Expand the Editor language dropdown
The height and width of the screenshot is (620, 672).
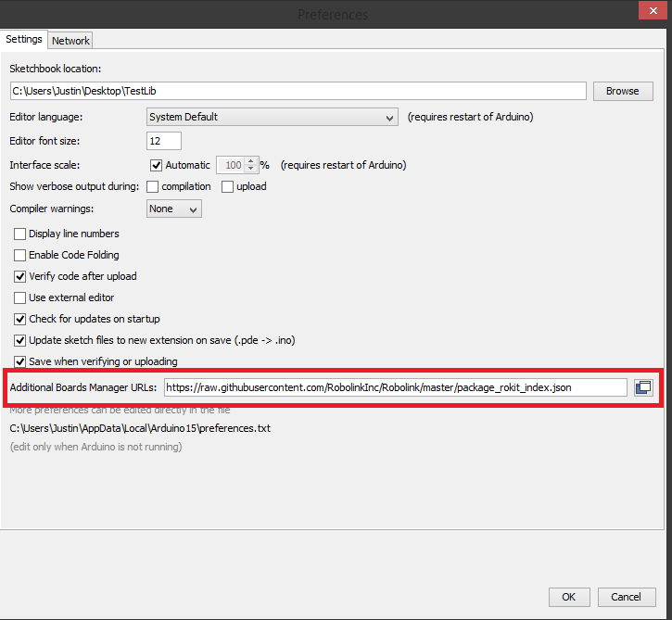pos(273,117)
